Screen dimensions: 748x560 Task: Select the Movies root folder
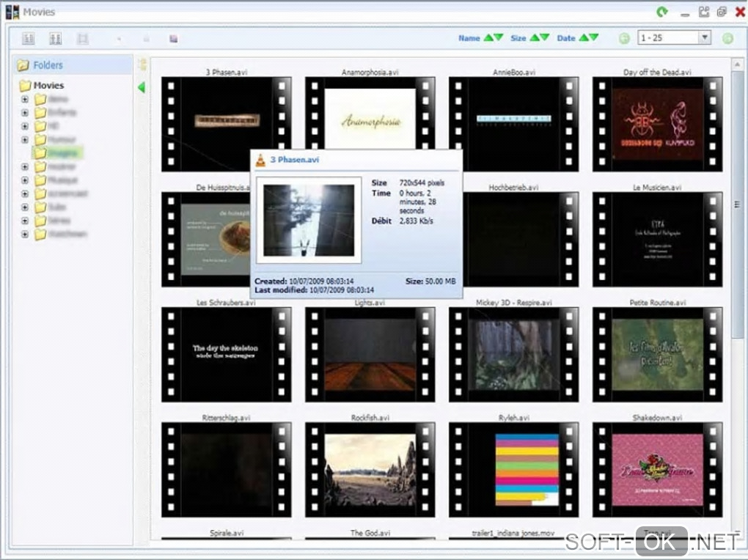click(x=48, y=86)
